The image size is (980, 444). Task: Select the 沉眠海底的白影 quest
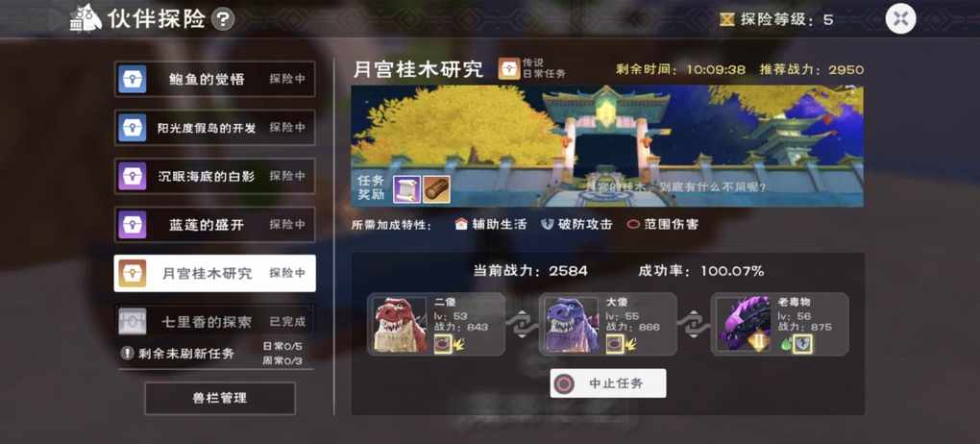[x=214, y=176]
